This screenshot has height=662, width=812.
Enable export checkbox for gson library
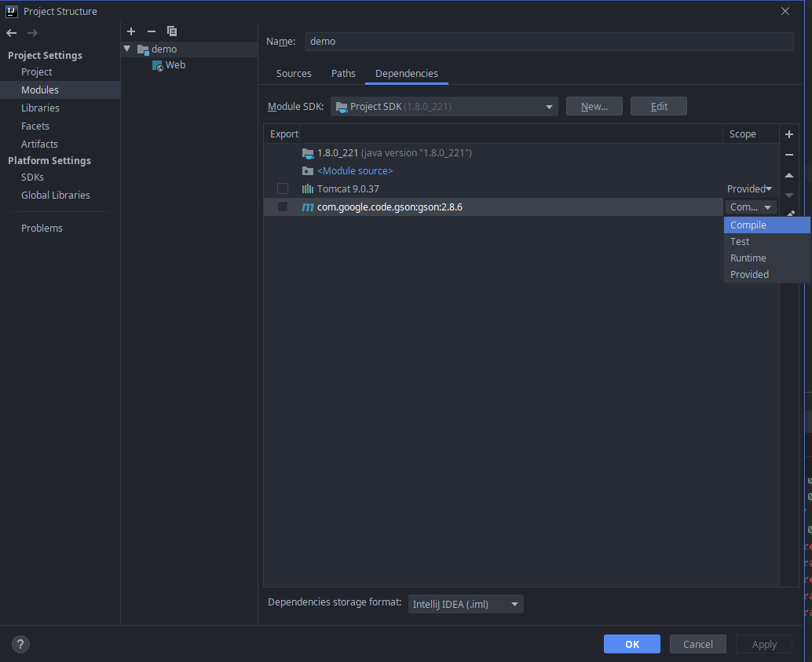[x=283, y=207]
